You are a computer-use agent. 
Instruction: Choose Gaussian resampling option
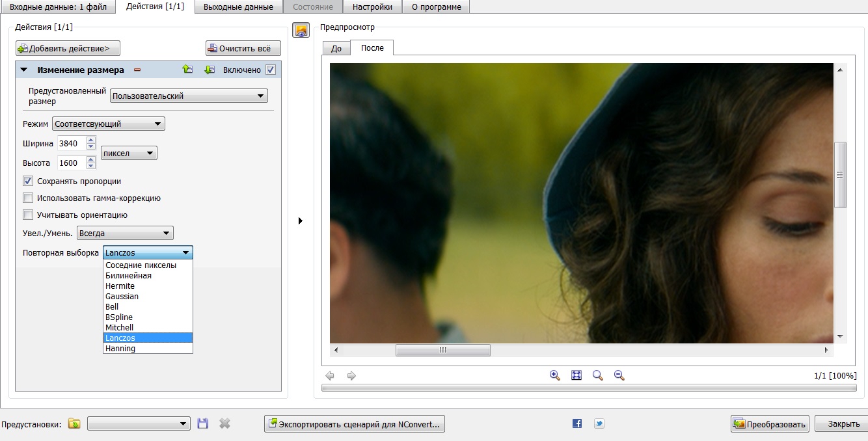148,296
